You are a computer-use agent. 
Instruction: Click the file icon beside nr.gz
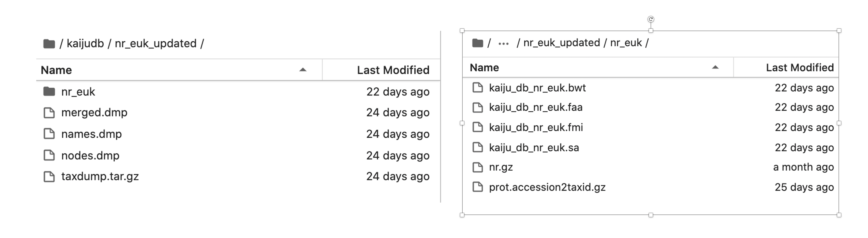point(478,167)
